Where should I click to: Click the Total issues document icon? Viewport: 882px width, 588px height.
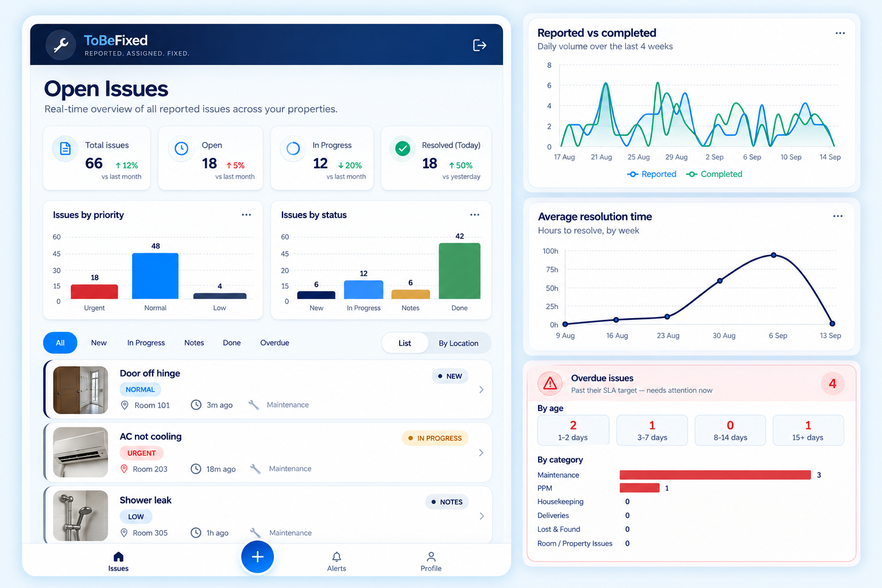65,149
